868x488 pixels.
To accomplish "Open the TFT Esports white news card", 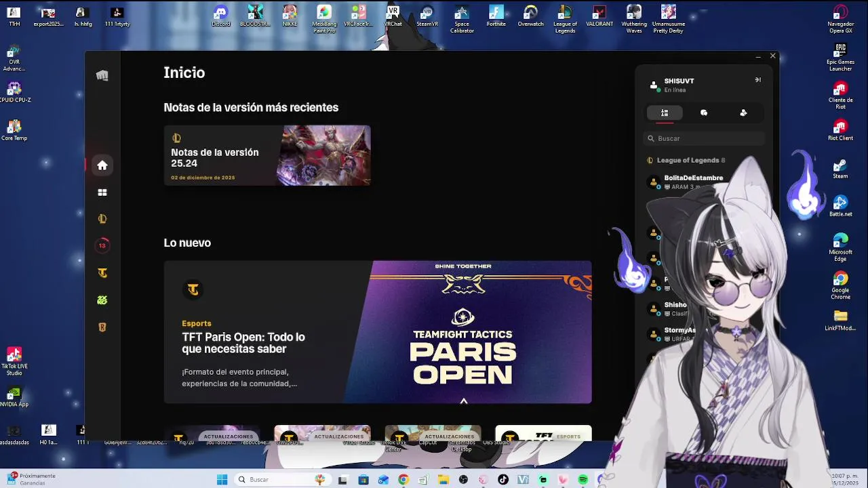I will click(543, 434).
